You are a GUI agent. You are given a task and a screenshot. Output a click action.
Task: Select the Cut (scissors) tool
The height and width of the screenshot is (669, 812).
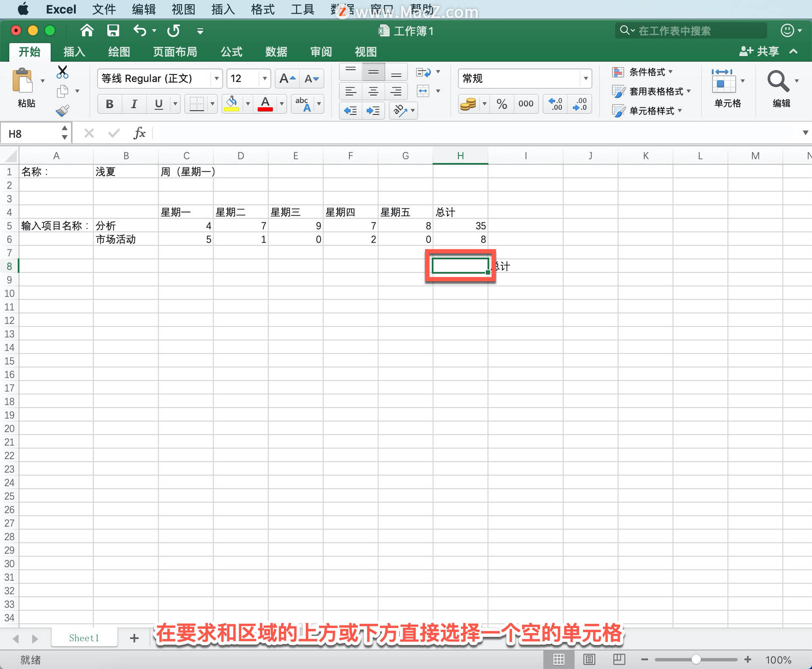pos(62,72)
